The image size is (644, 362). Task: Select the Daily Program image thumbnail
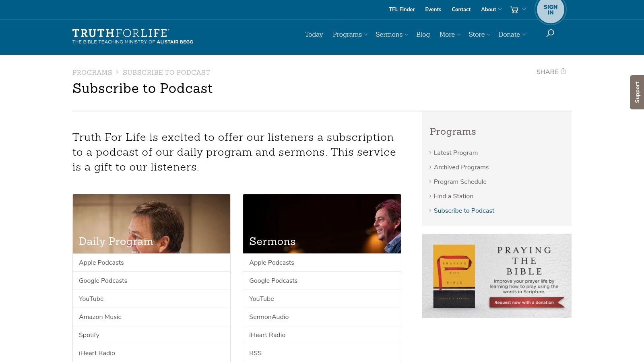[x=151, y=224]
